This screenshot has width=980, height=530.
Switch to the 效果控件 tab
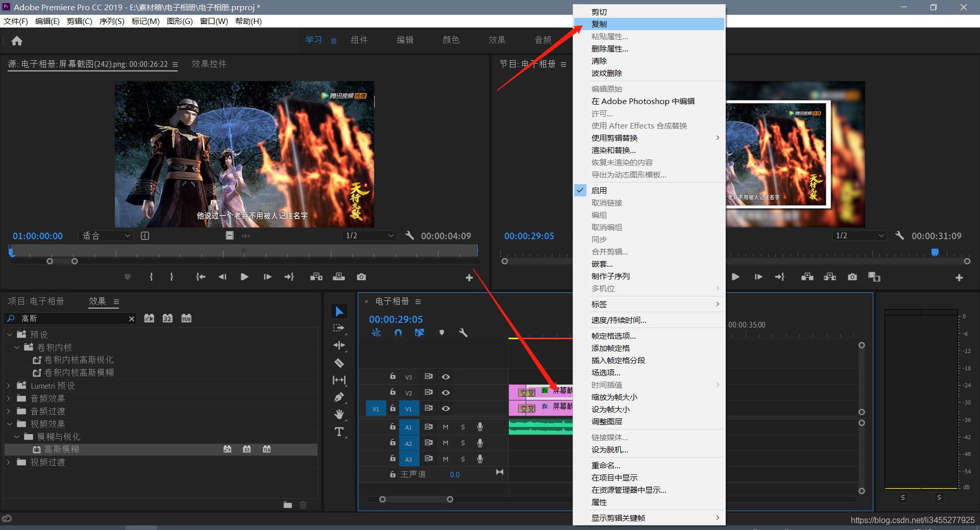click(209, 64)
